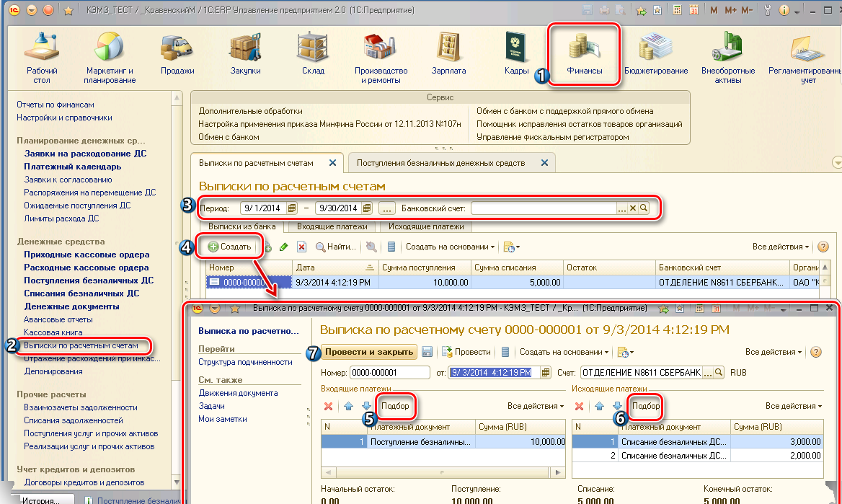The image size is (842, 504).
Task: Open calendar icon in main title bar
Action: pyautogui.click(x=693, y=10)
